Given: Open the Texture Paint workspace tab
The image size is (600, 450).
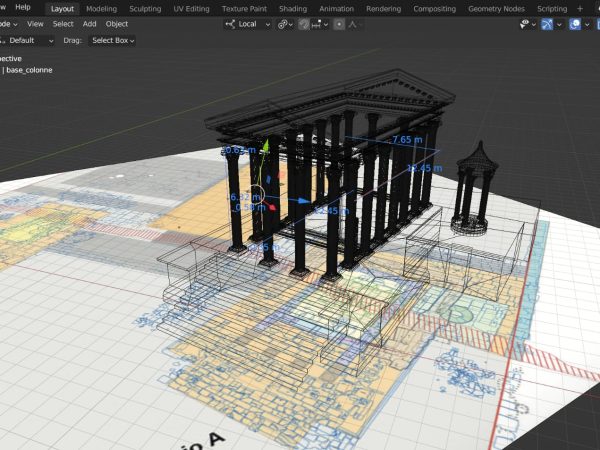Looking at the screenshot, I should click(244, 9).
